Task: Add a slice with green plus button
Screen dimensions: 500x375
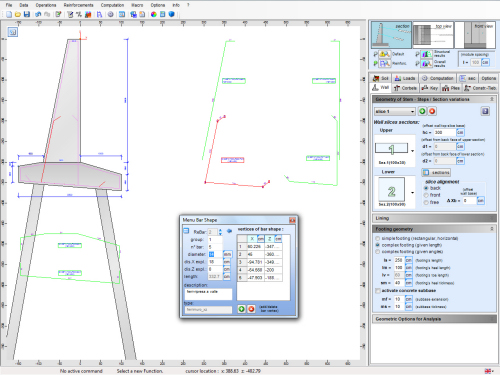Action: 422,111
